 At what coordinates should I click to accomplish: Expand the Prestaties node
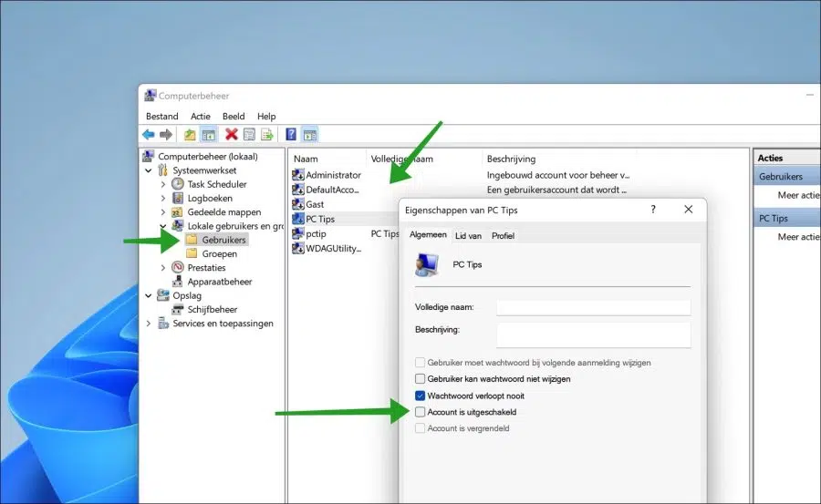[x=163, y=267]
